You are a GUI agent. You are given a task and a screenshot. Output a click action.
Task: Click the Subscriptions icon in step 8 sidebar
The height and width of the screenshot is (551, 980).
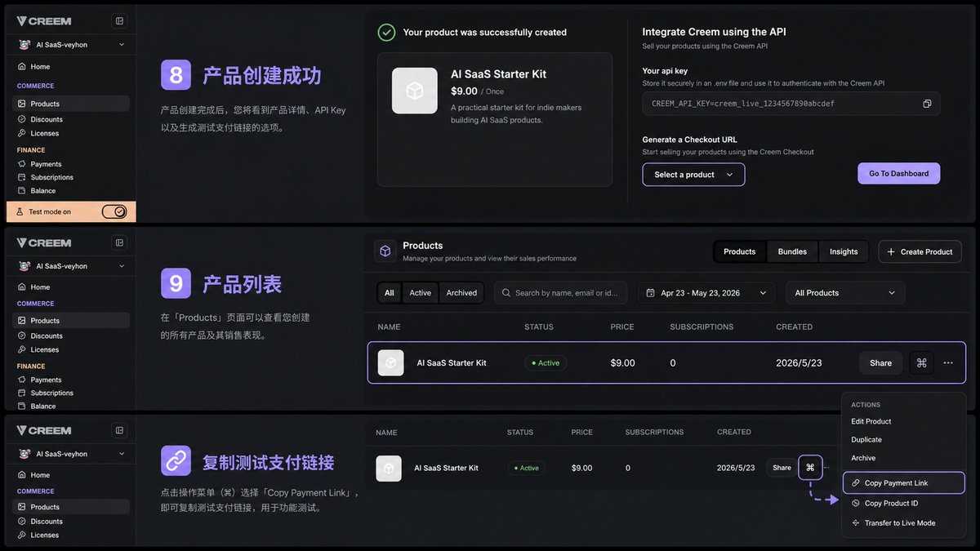(23, 177)
